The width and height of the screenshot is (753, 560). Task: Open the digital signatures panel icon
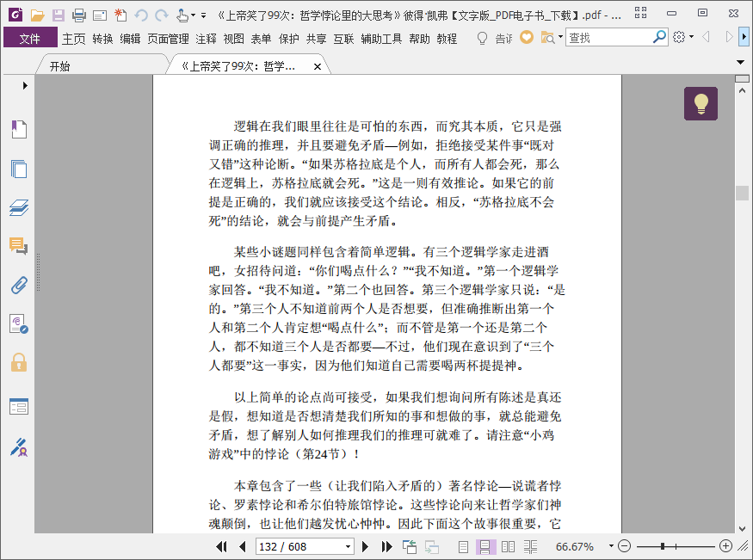click(19, 324)
